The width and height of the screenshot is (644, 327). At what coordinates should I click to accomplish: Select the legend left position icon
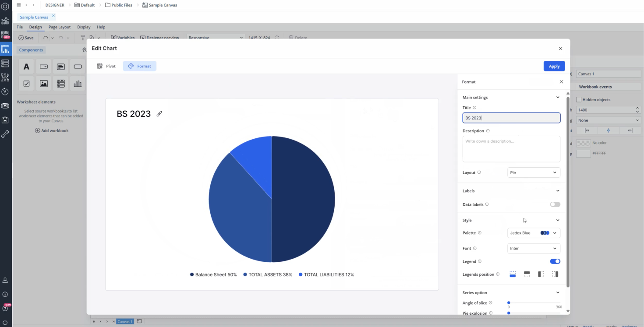coord(541,274)
